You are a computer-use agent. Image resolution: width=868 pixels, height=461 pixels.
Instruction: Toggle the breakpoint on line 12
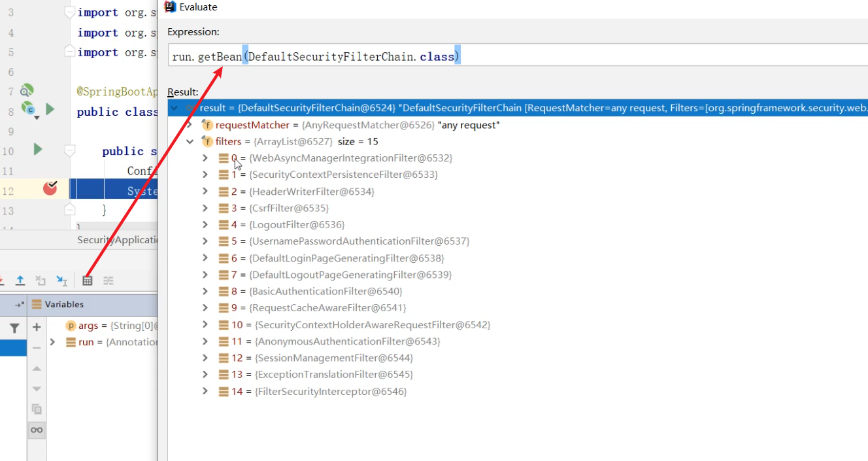[50, 189]
